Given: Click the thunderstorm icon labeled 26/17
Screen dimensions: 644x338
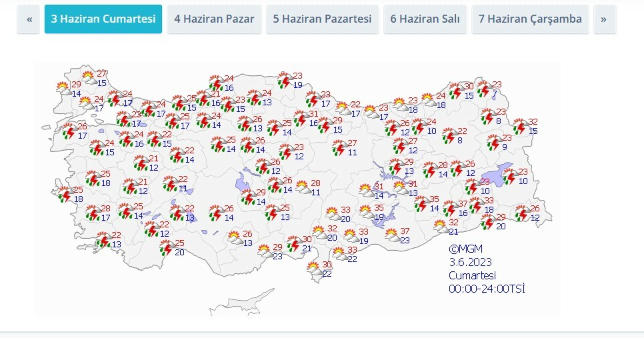Looking at the screenshot, I should pos(69,131).
